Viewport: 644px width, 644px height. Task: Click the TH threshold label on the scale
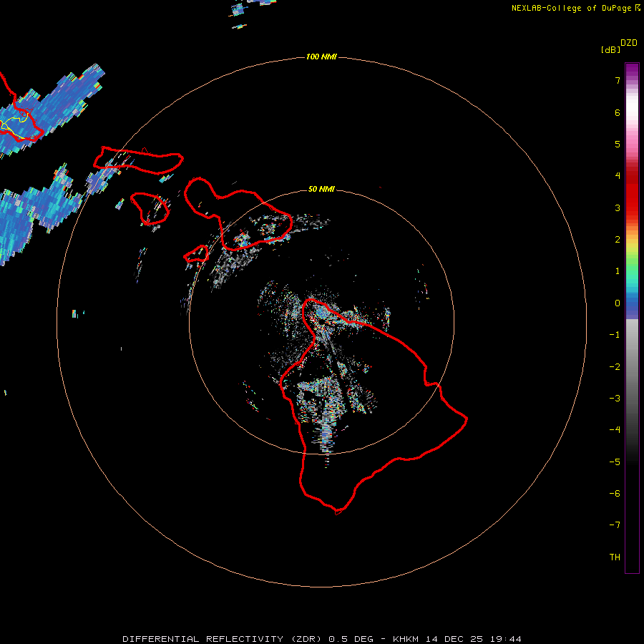click(615, 557)
